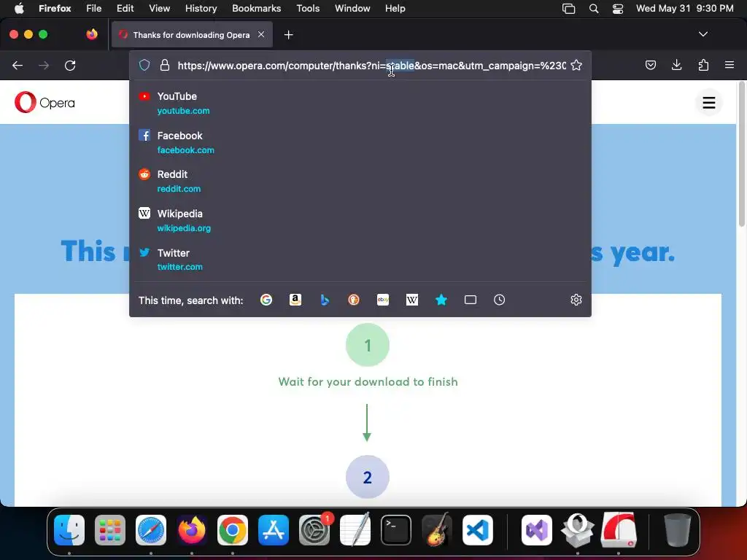
Task: Open Save to Pocket button
Action: (x=650, y=65)
